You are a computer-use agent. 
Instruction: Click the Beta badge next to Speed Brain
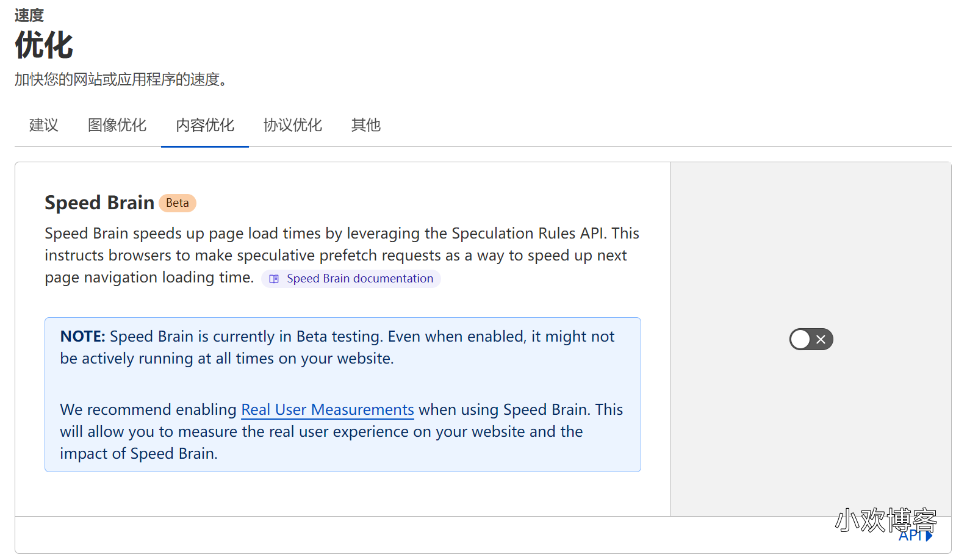click(178, 203)
